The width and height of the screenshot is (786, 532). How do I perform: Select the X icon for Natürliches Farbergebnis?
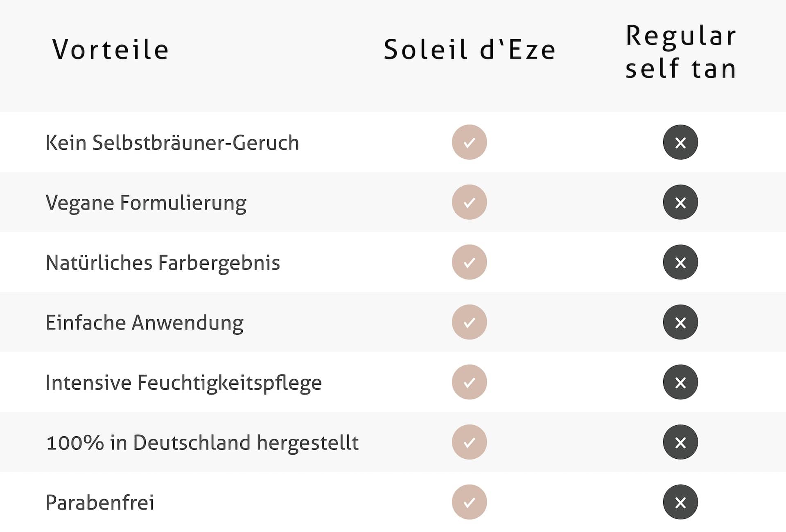pos(680,262)
